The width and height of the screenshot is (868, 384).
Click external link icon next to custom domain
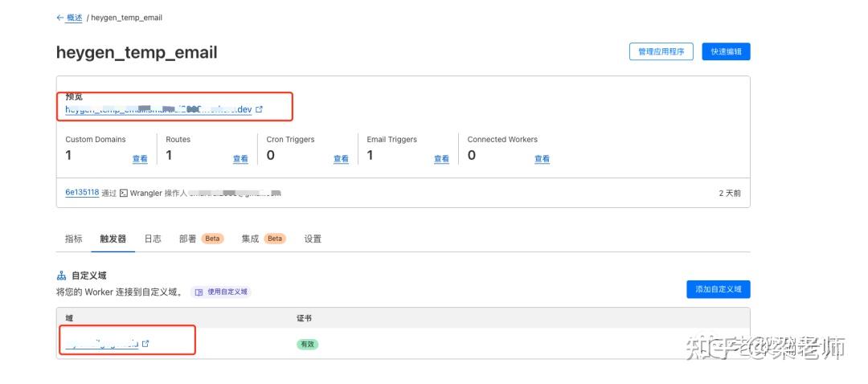pos(145,344)
